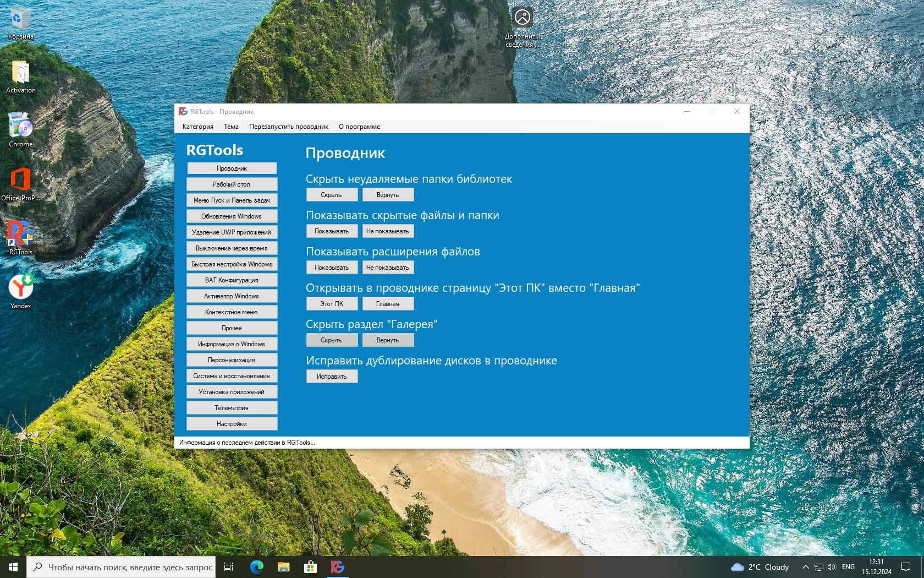Open the Тема menu

pyautogui.click(x=231, y=127)
